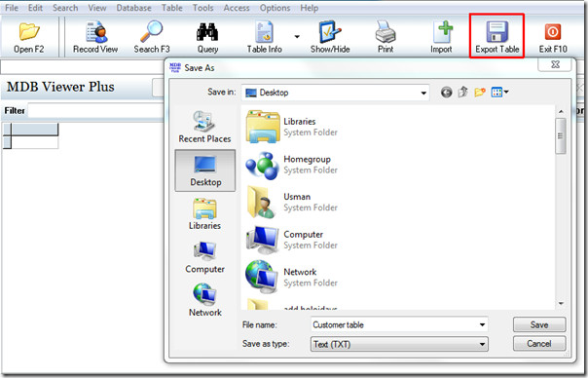Screen dimensions: 588x378
Task: Expand the Table Info dropdown arrow
Action: (297, 37)
